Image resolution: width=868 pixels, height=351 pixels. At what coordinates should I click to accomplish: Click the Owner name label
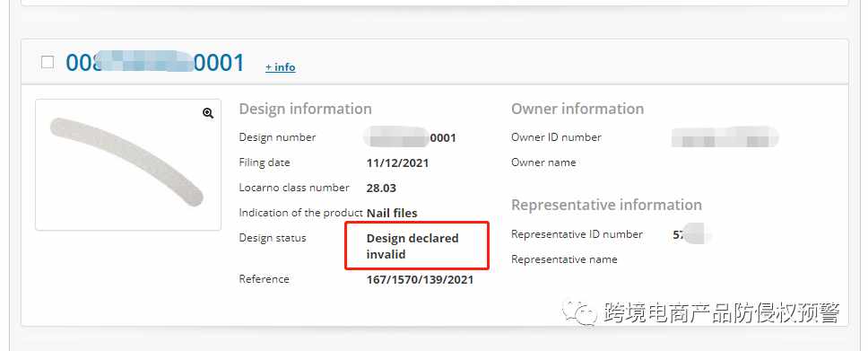coord(543,162)
